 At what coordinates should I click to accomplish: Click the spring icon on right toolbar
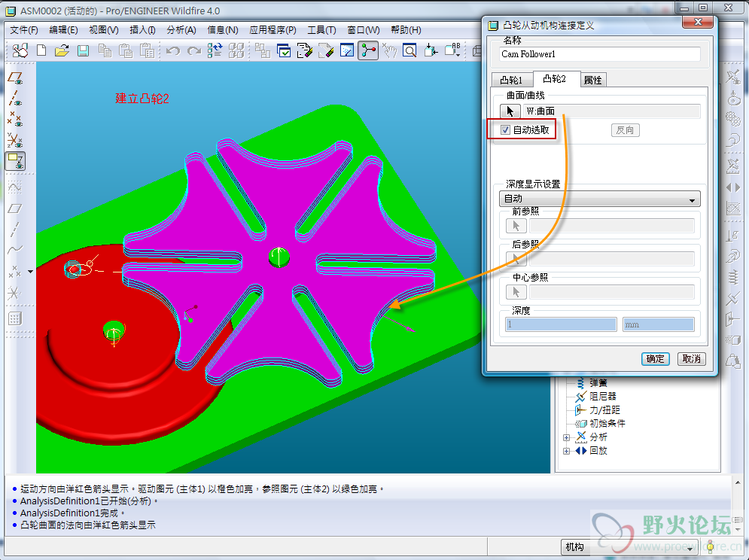pyautogui.click(x=733, y=277)
